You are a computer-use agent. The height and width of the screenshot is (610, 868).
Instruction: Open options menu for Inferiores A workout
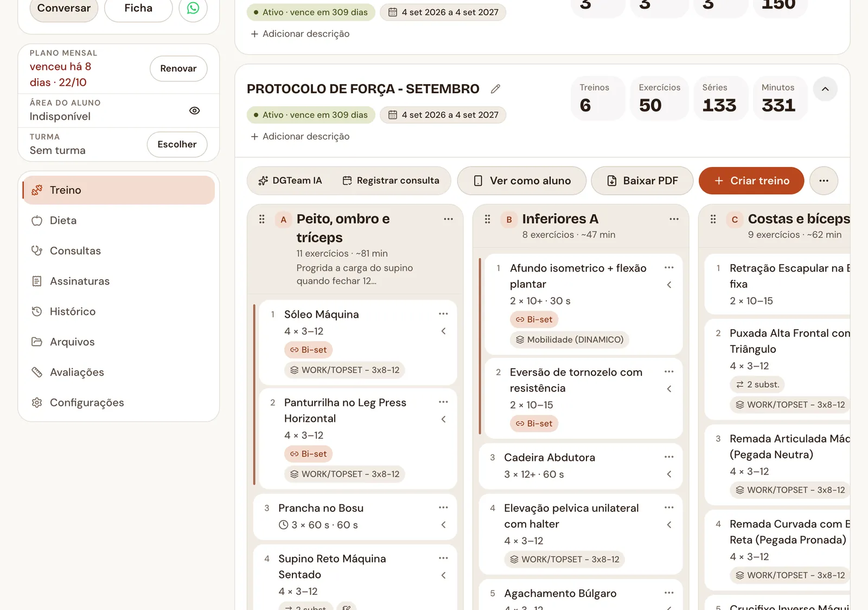[674, 219]
